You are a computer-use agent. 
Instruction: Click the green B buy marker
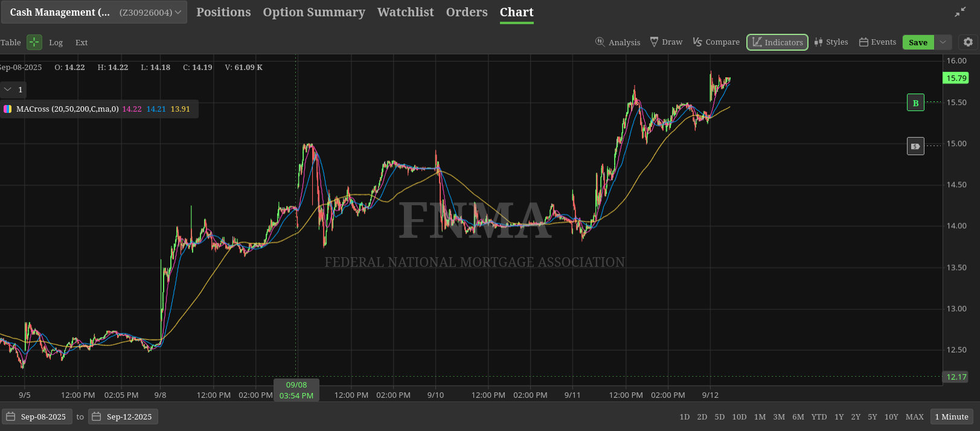(x=915, y=103)
